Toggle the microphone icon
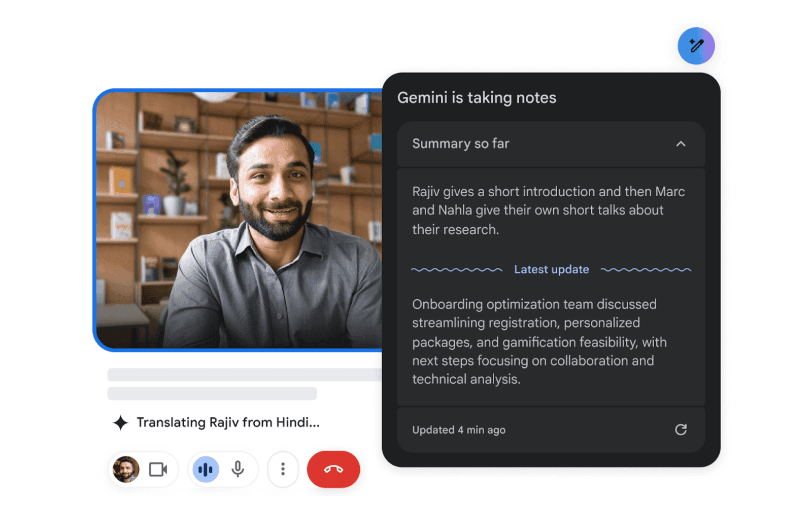Screen dimensions: 812x530 point(238,469)
